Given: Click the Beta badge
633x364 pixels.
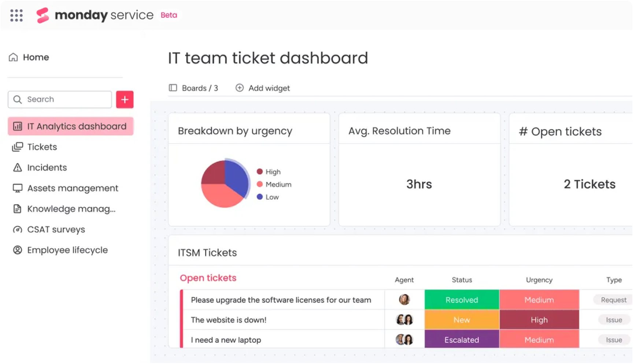Looking at the screenshot, I should (169, 15).
